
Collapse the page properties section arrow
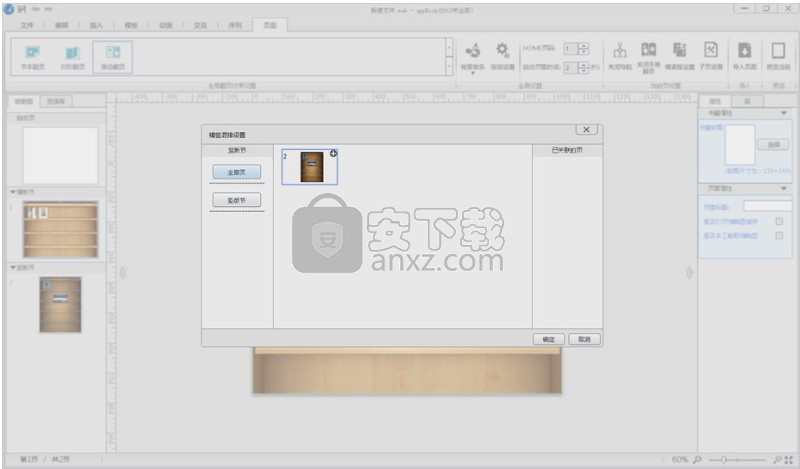point(784,188)
